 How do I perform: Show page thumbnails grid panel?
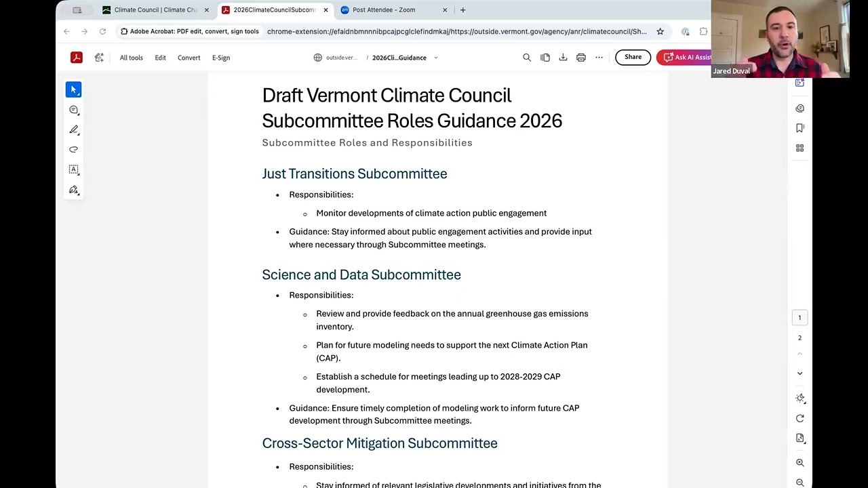800,148
